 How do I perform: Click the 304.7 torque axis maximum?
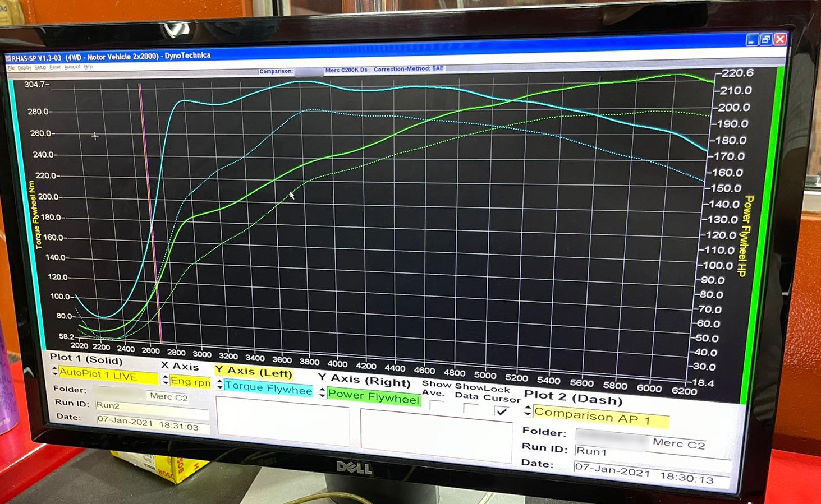click(35, 85)
